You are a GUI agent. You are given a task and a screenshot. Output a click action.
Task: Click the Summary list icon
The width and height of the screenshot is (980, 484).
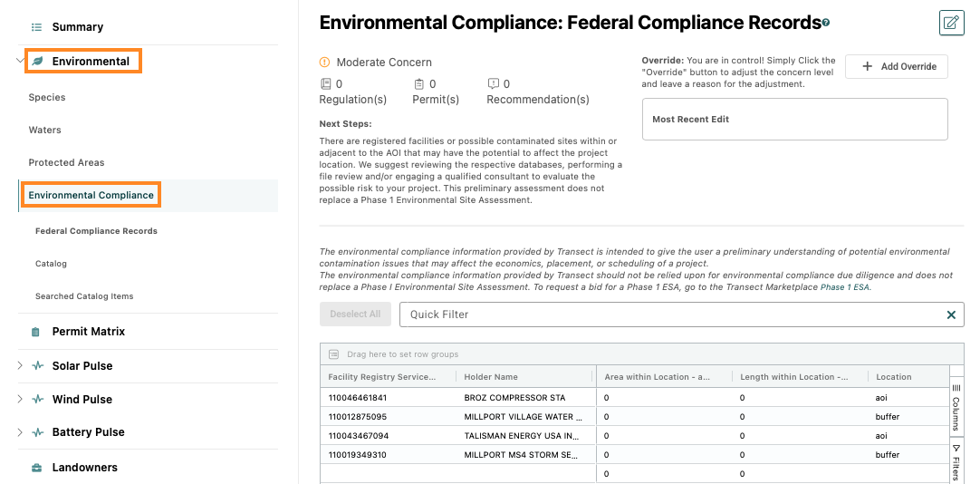[37, 27]
